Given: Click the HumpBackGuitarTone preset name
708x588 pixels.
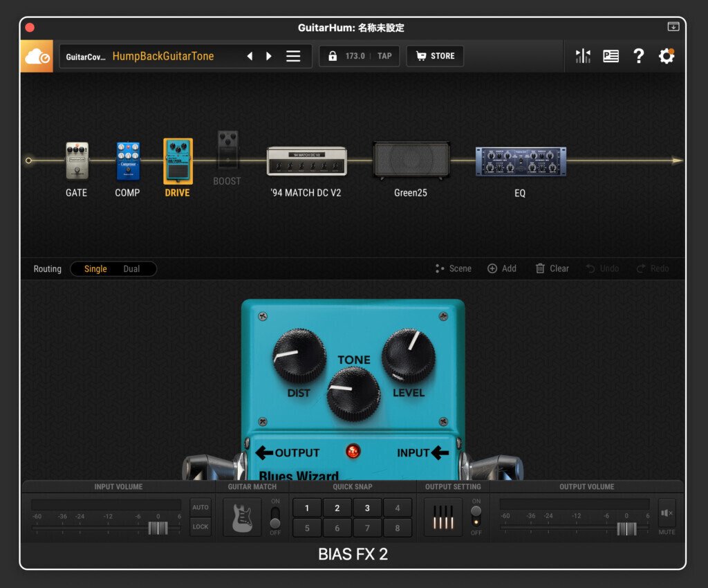Looking at the screenshot, I should click(x=163, y=56).
